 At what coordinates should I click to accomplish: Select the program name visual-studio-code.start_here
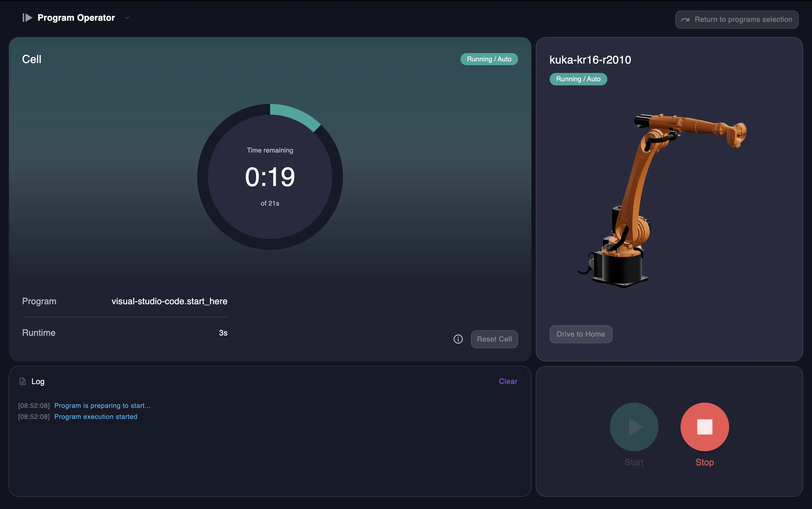[170, 301]
